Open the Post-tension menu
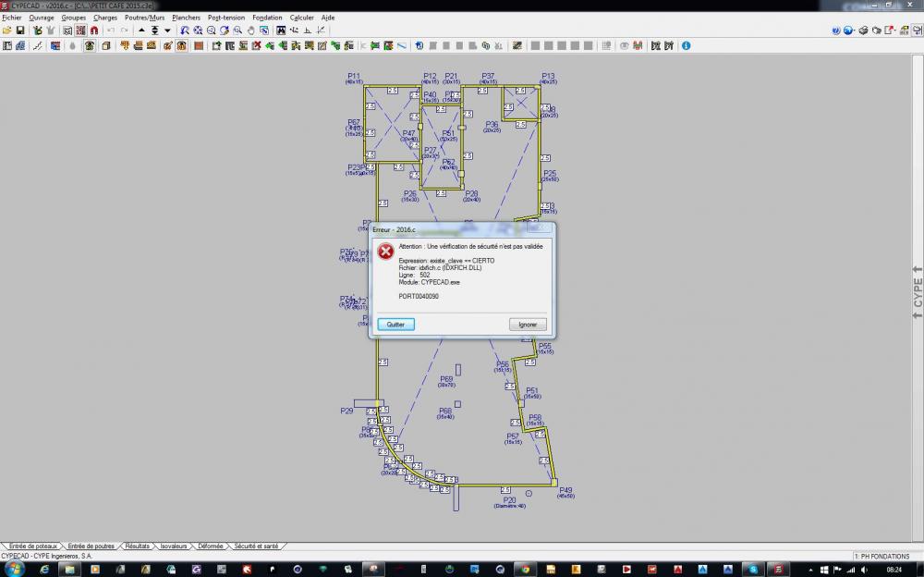 pyautogui.click(x=226, y=18)
